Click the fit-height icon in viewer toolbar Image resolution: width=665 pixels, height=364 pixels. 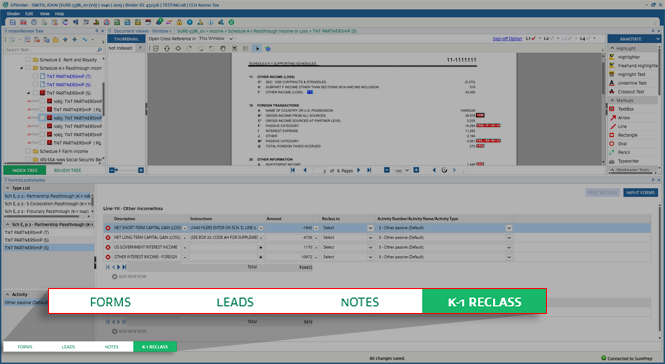[167, 48]
